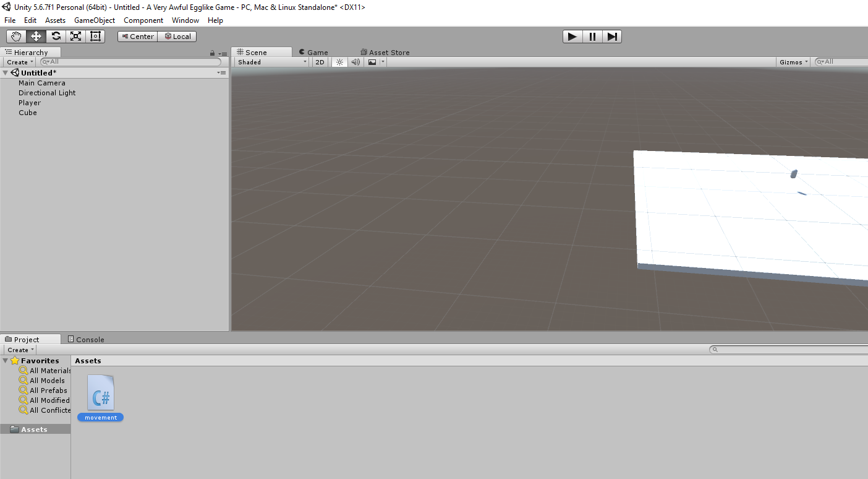Open the Component menu
Image resolution: width=868 pixels, height=479 pixels.
143,20
